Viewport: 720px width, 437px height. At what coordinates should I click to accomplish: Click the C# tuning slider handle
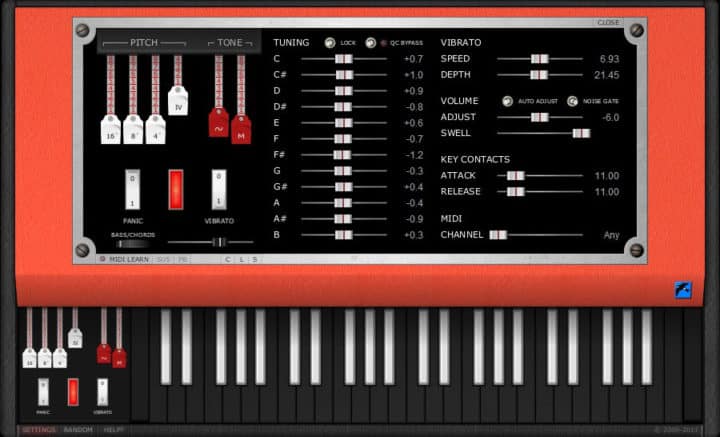click(x=344, y=75)
